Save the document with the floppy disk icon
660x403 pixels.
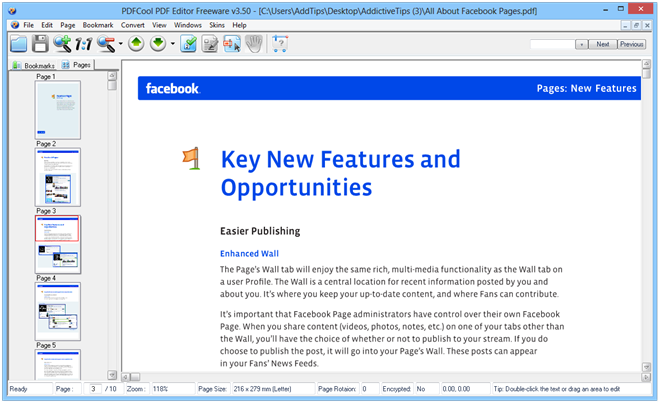40,44
